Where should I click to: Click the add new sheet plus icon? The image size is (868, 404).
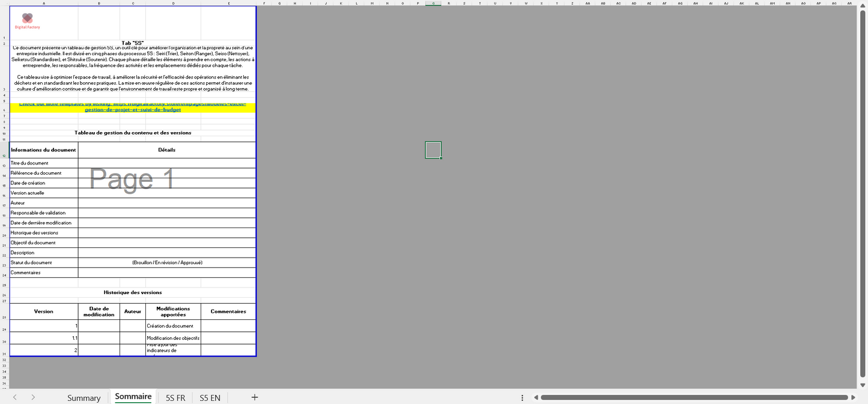point(255,397)
